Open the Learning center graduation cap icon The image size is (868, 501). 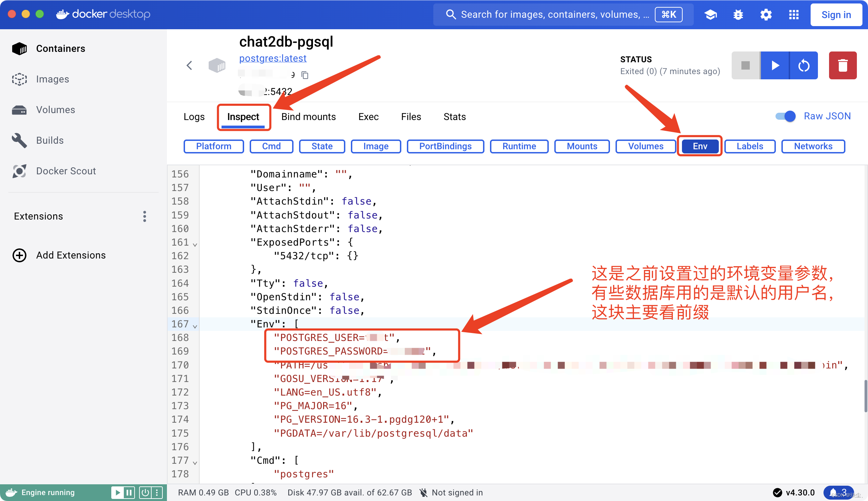tap(710, 15)
